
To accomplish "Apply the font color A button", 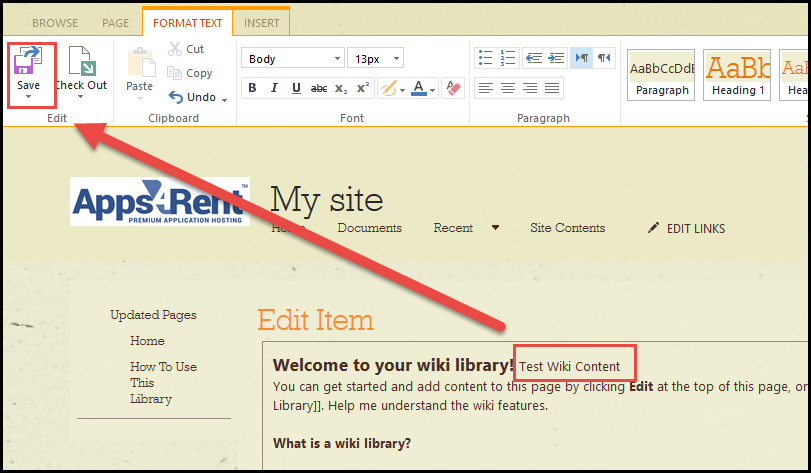I will point(418,88).
